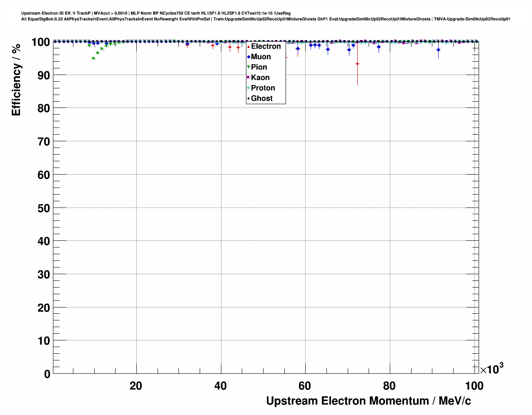Select the blue Muon point near 92 on x-axis

pyautogui.click(x=438, y=50)
